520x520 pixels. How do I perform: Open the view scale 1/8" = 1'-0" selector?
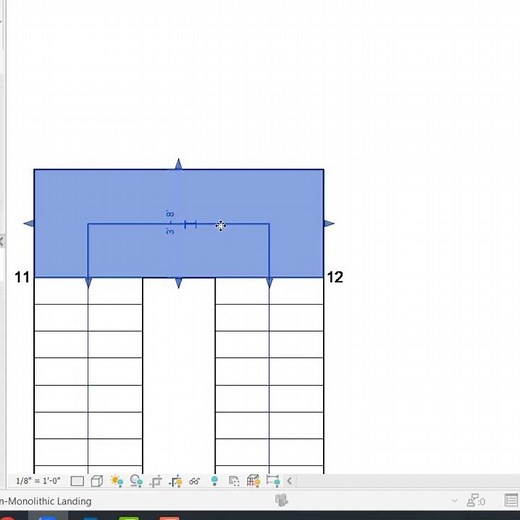[38, 481]
